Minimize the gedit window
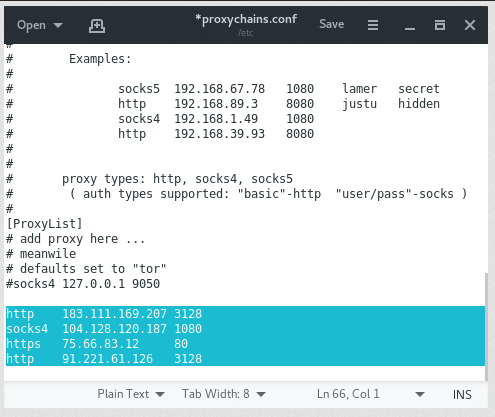 pos(410,29)
